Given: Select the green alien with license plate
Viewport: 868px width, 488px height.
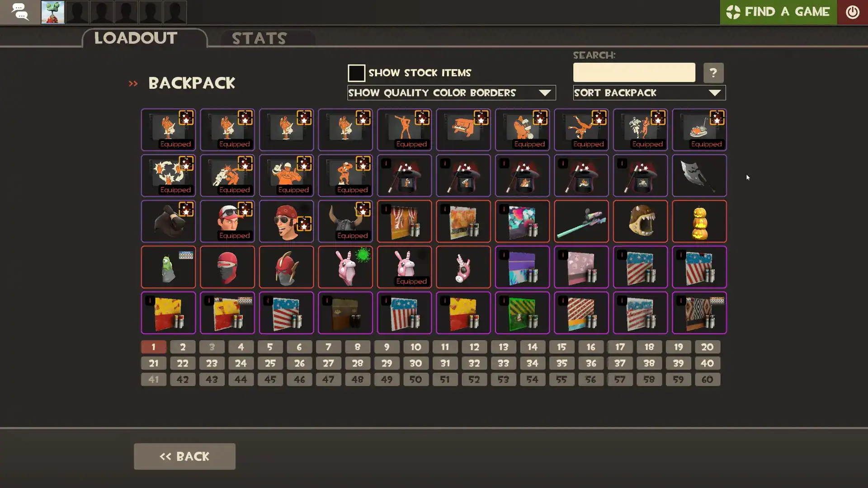Looking at the screenshot, I should coord(168,267).
